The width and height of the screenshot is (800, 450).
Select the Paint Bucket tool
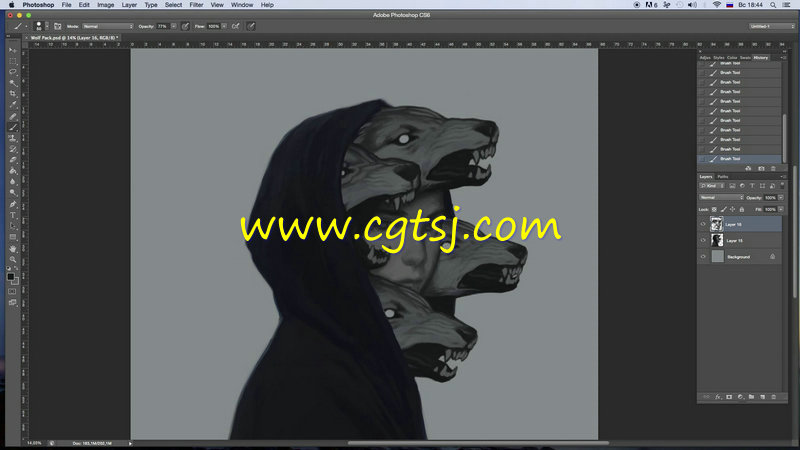coord(13,171)
